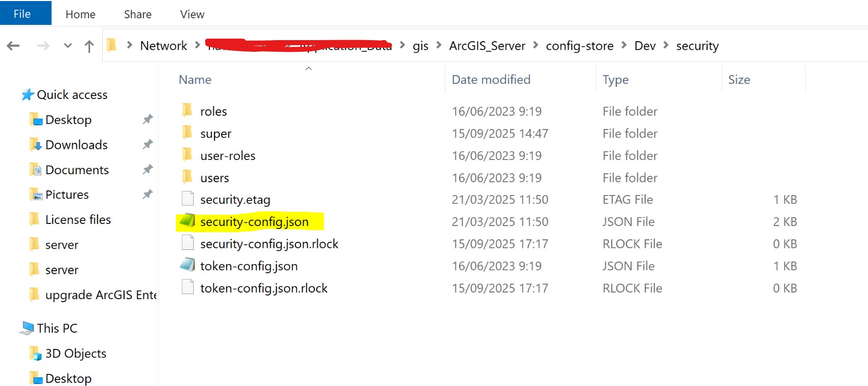Open the breadcrumb chevron after Dev
Screen dimensions: 868x386
pyautogui.click(x=667, y=45)
